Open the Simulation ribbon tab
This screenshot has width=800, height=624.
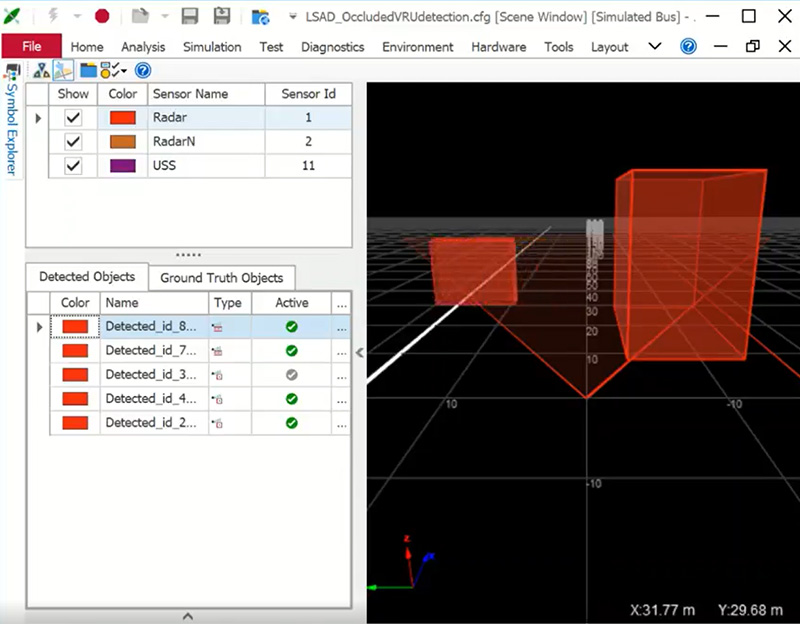(212, 47)
